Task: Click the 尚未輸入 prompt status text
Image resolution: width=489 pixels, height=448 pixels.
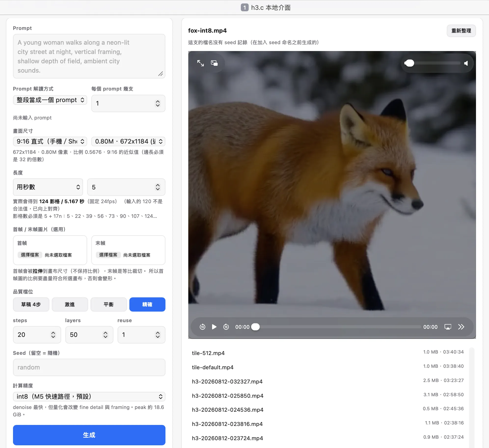Action: pyautogui.click(x=32, y=118)
